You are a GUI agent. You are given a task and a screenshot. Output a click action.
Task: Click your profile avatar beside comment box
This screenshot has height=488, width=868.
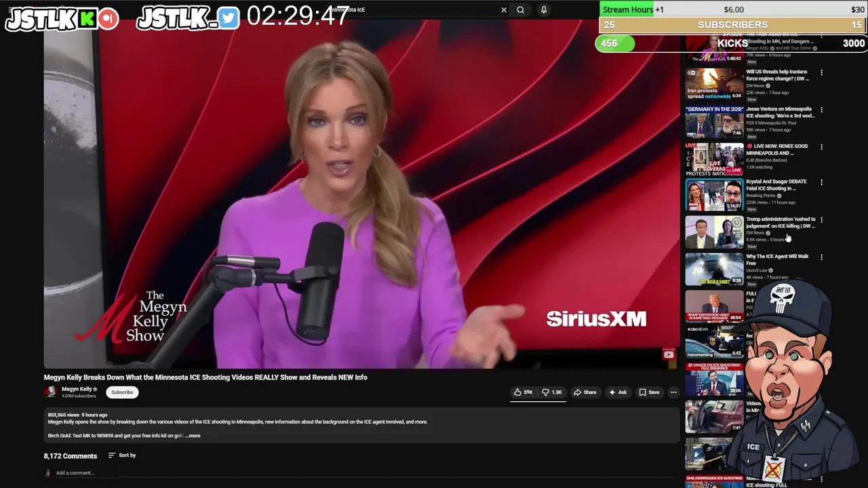pos(47,473)
